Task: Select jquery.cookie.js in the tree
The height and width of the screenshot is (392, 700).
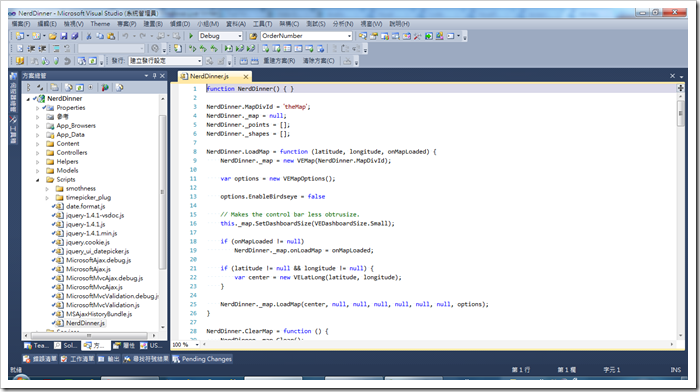Action: pos(88,242)
